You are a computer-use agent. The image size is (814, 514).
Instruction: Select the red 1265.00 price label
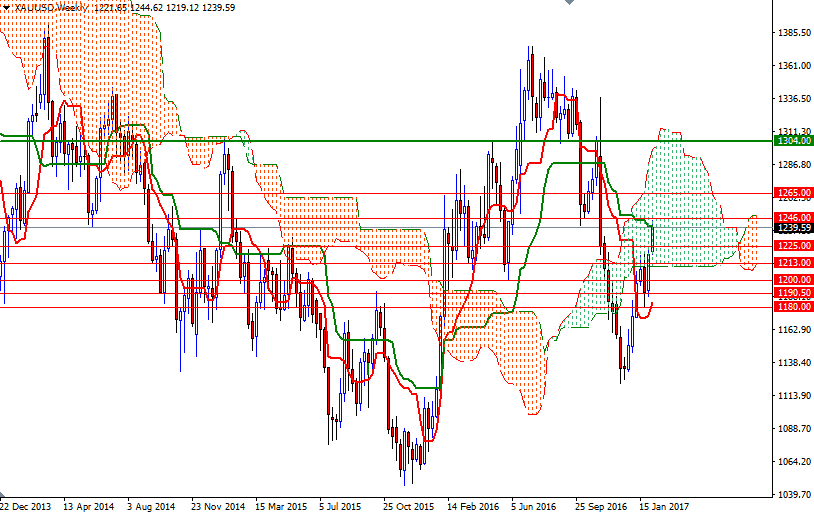click(791, 192)
